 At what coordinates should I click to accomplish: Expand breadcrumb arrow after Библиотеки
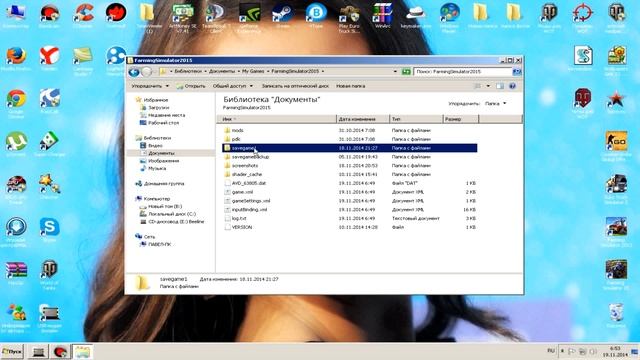pyautogui.click(x=205, y=71)
